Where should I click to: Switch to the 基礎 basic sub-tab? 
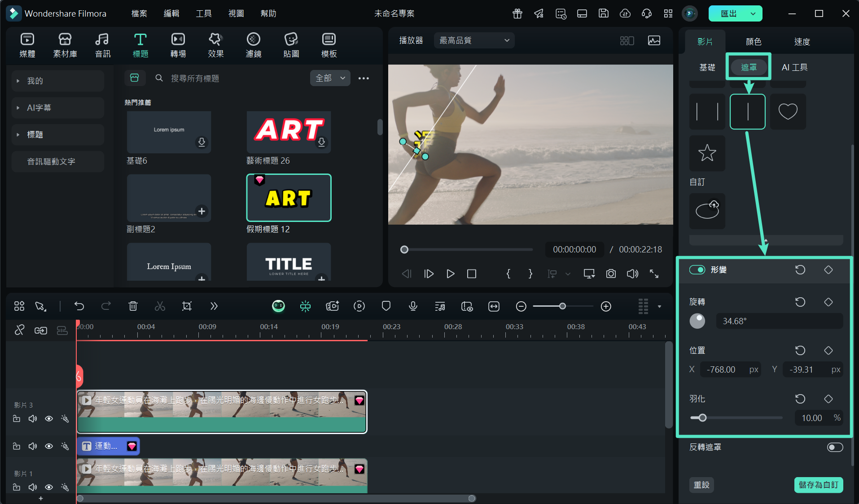click(x=707, y=67)
